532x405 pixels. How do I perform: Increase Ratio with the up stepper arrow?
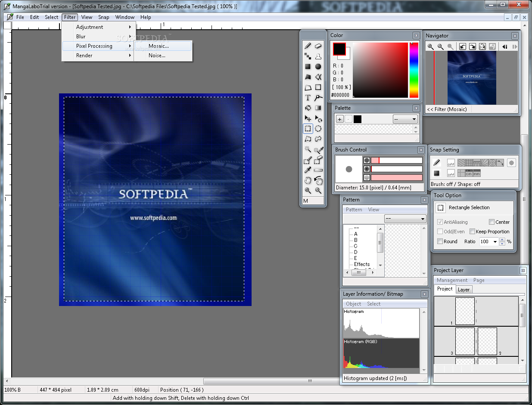(502, 240)
